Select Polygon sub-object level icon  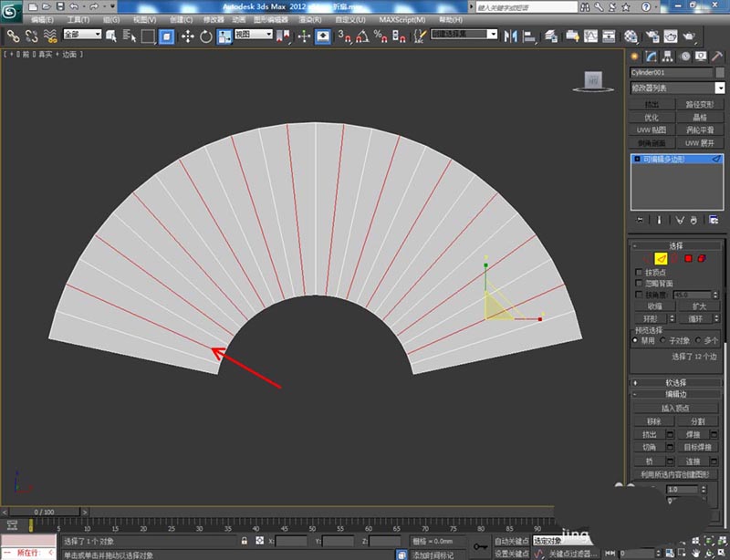coord(688,259)
